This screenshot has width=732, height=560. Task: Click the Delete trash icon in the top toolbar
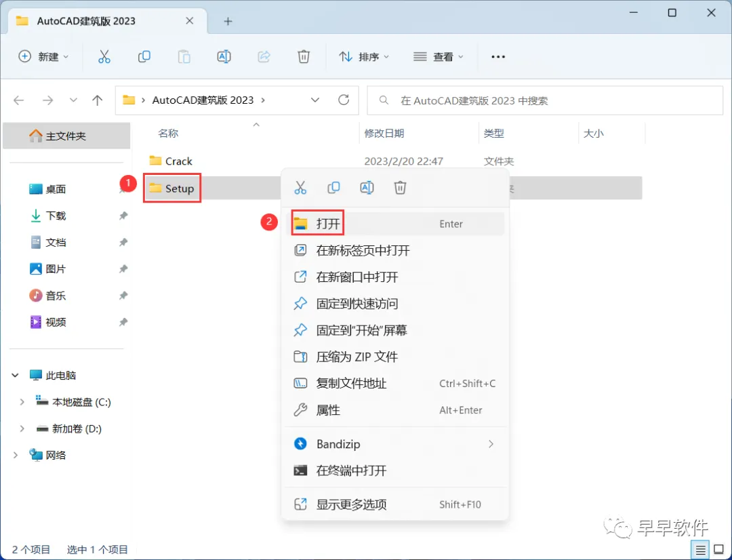pos(304,56)
